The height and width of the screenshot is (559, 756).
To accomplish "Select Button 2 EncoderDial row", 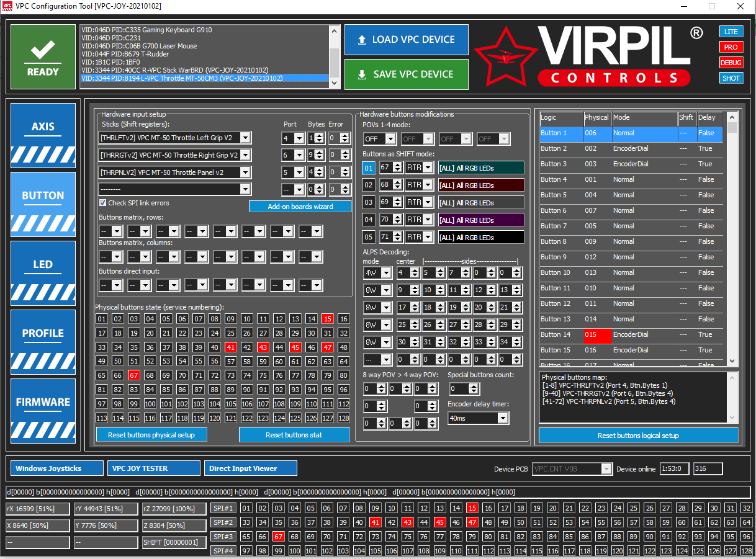I will point(631,149).
